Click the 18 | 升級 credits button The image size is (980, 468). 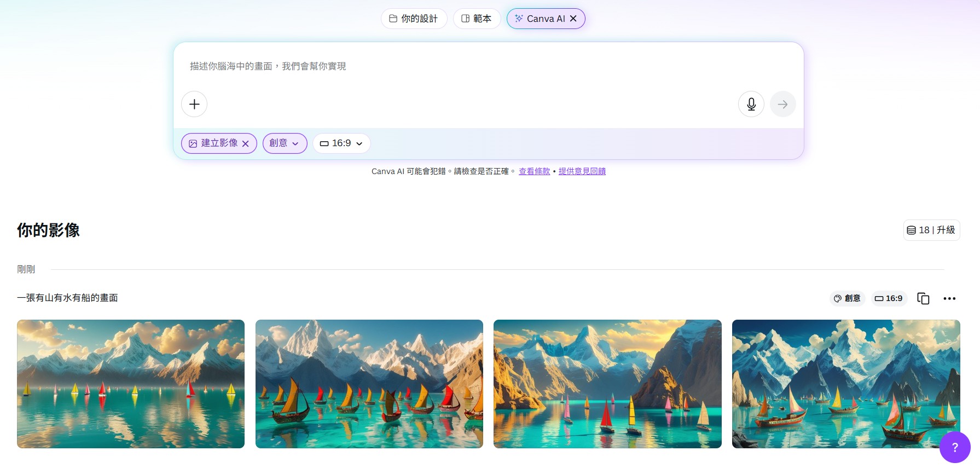(x=931, y=230)
